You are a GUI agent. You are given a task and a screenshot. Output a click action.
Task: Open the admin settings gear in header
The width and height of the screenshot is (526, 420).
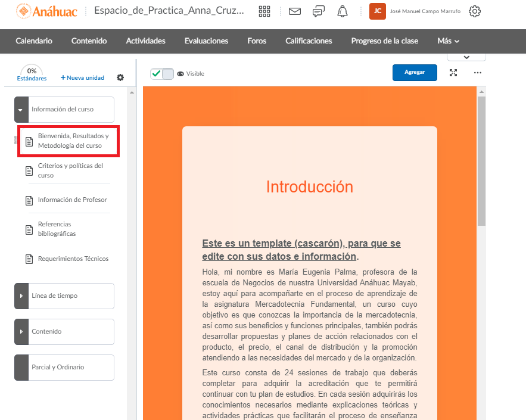click(474, 11)
